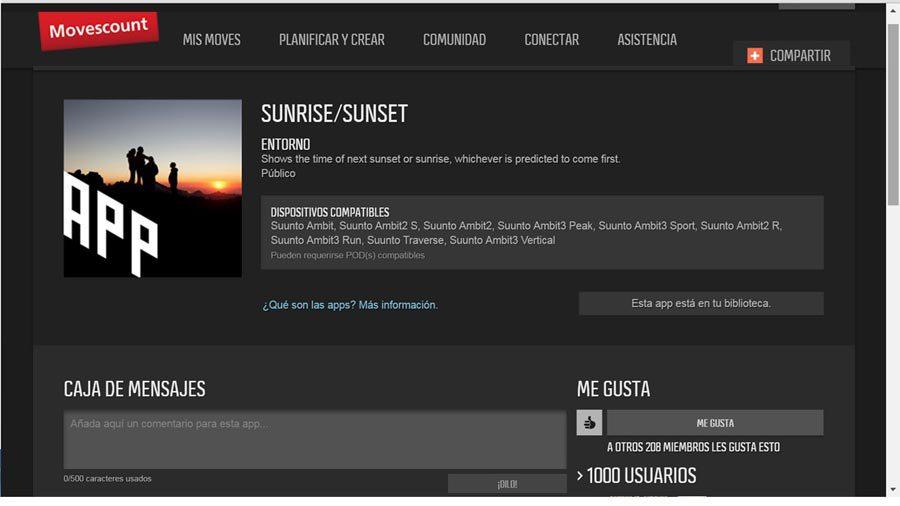Click 'Esta app está en tu biblioteca' button

700,303
